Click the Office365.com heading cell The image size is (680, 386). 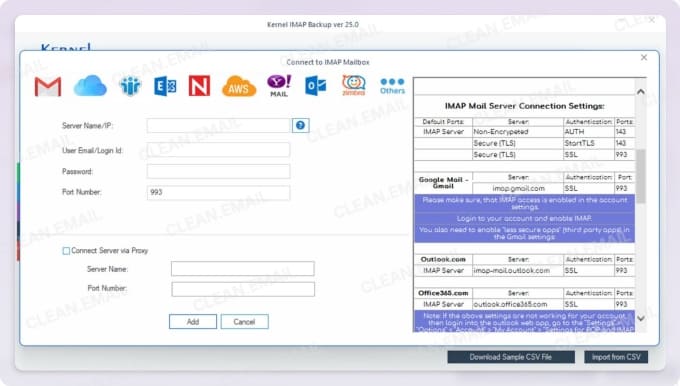[x=443, y=293]
